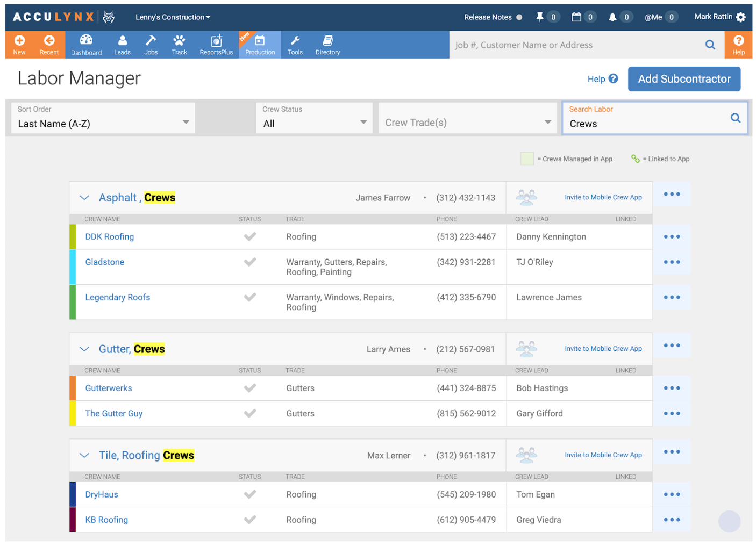Open the more options for Legendary Roofs
The height and width of the screenshot is (547, 756).
672,298
